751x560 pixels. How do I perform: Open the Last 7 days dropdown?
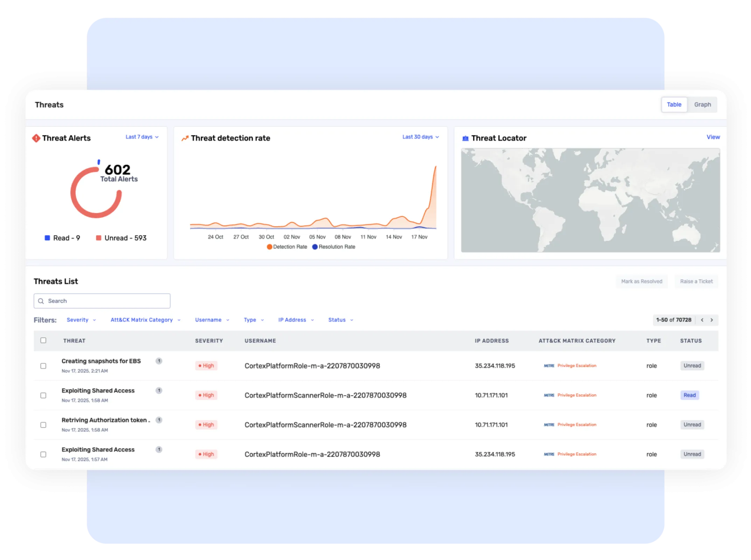pyautogui.click(x=142, y=137)
